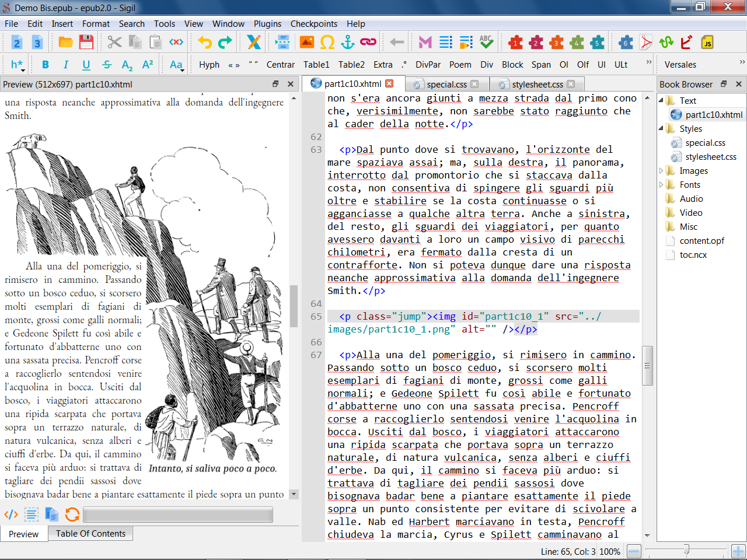Toggle strikethrough formatting
747x560 pixels.
click(107, 65)
